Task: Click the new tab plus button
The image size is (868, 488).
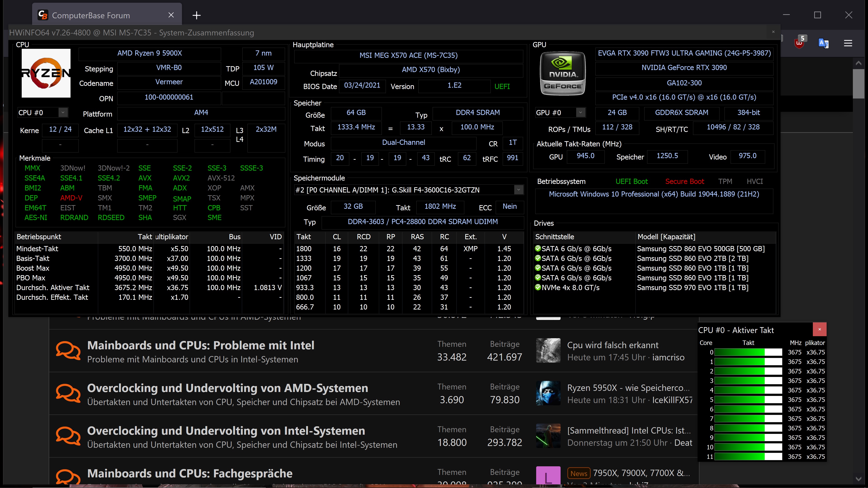Action: pos(196,15)
